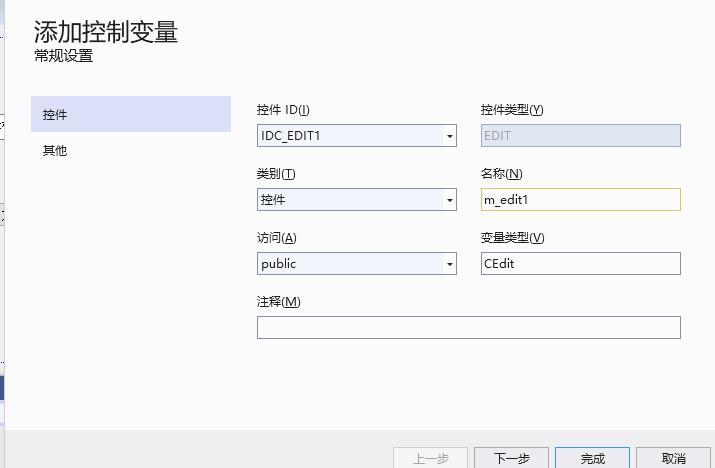Click the 添加控制变量 dialog title
This screenshot has width=715, height=468.
[x=106, y=32]
